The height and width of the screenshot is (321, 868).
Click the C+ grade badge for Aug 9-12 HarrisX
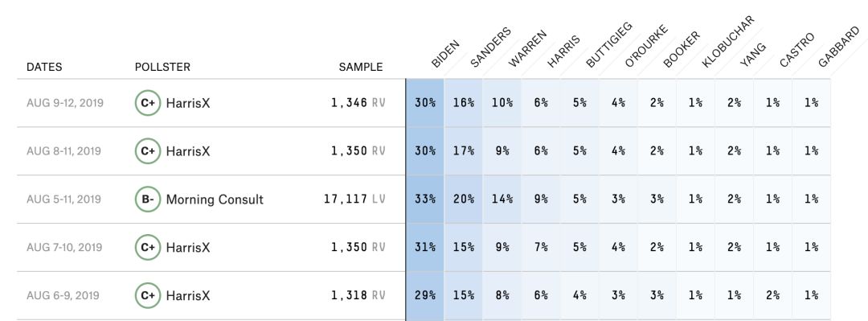coord(148,103)
